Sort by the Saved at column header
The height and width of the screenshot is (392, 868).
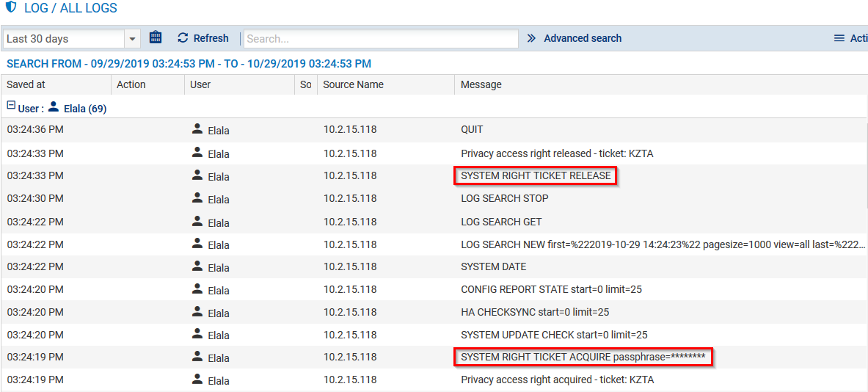[26, 84]
